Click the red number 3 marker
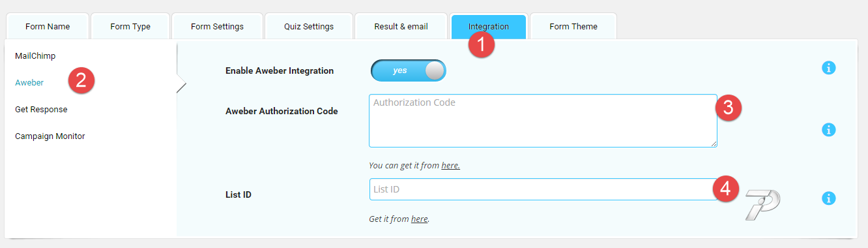Image resolution: width=868 pixels, height=248 pixels. coord(729,108)
